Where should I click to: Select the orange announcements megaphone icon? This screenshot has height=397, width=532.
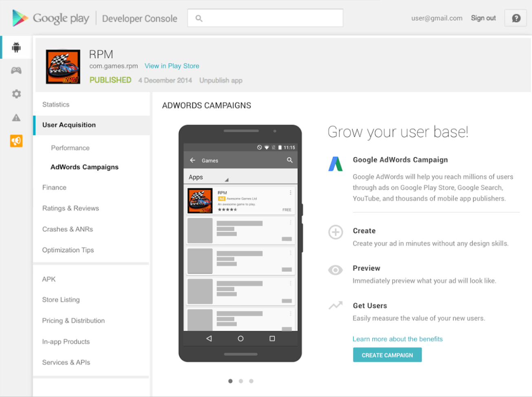coord(16,141)
